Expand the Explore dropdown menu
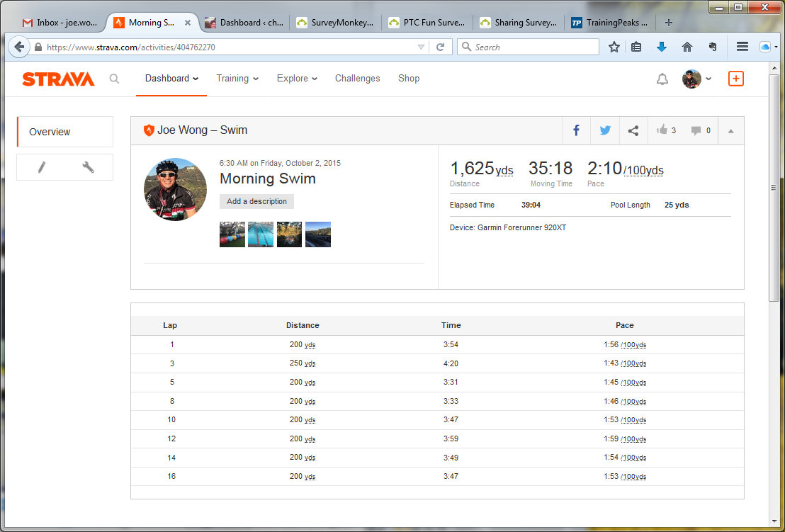 297,79
